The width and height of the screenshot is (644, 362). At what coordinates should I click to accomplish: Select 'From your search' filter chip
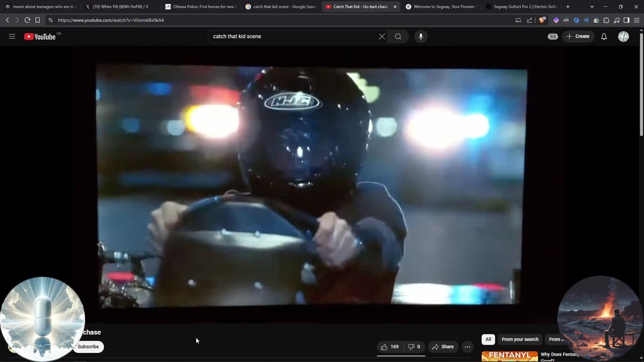point(520,339)
